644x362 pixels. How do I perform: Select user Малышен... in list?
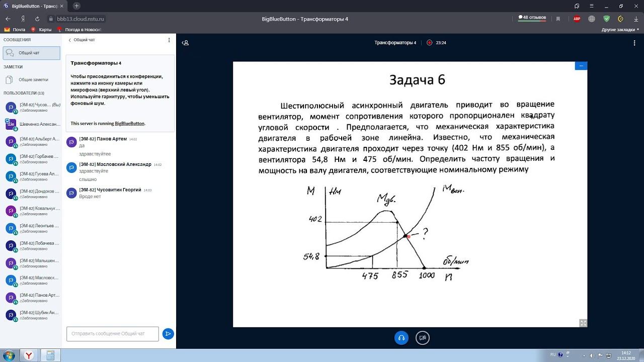click(31, 263)
